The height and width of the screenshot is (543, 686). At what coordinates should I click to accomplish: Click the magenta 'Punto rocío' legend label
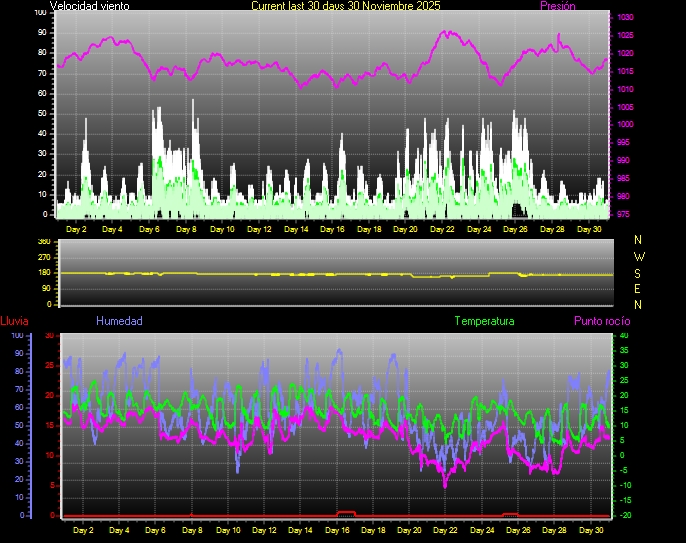coord(602,321)
